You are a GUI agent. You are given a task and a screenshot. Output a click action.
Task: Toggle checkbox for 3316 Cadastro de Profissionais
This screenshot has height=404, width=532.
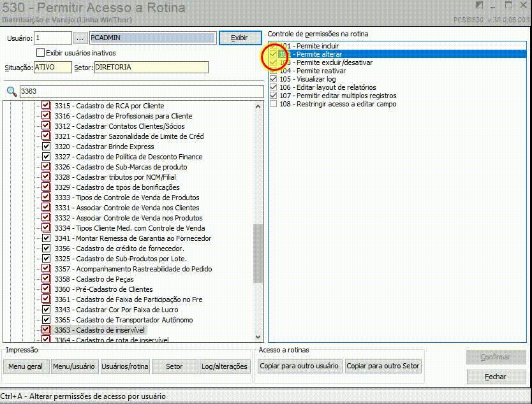(46, 116)
